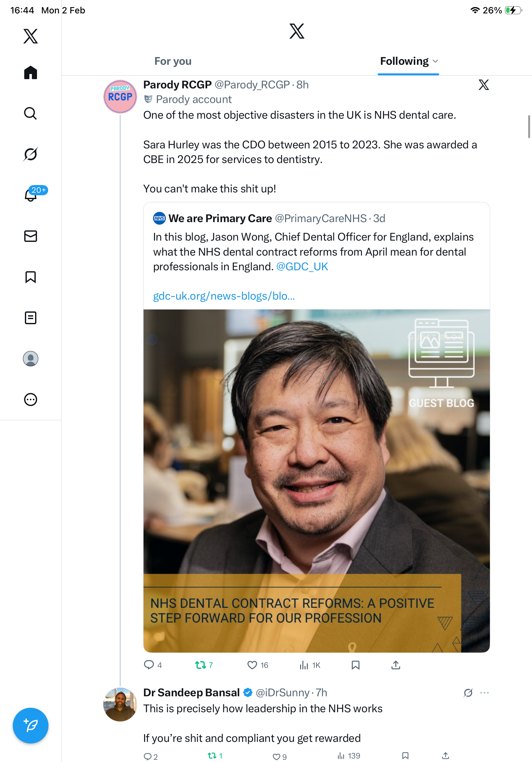
Task: Open Bookmarks from the sidebar
Action: (x=31, y=277)
